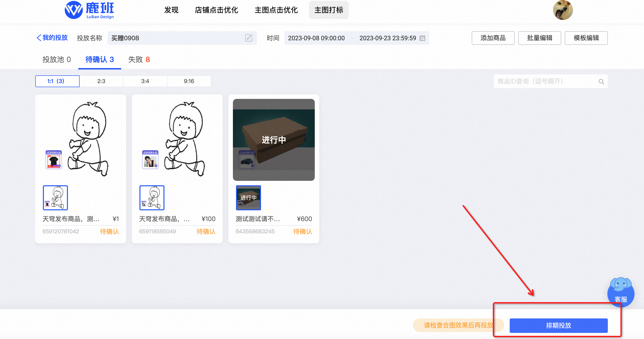This screenshot has height=339, width=644.
Task: Open 主图点击优化 navigation item
Action: pos(276,10)
